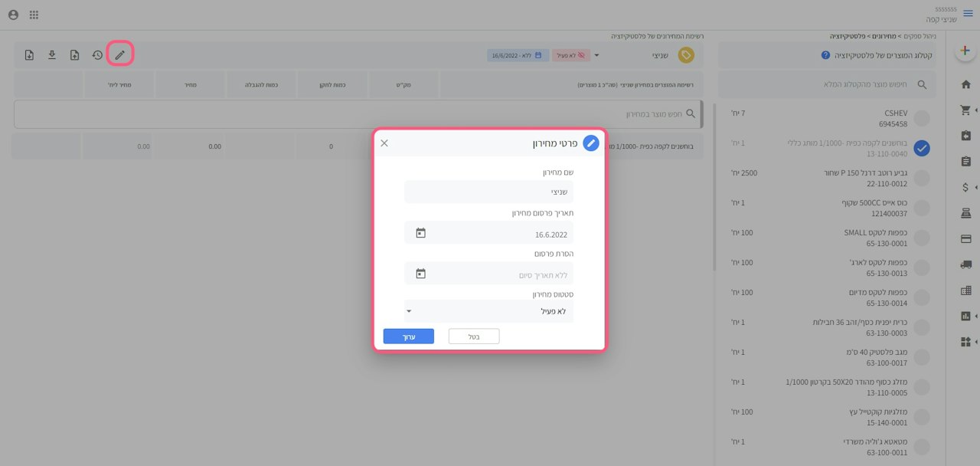The width and height of the screenshot is (980, 466).
Task: Open the home icon in right sidebar
Action: point(965,84)
